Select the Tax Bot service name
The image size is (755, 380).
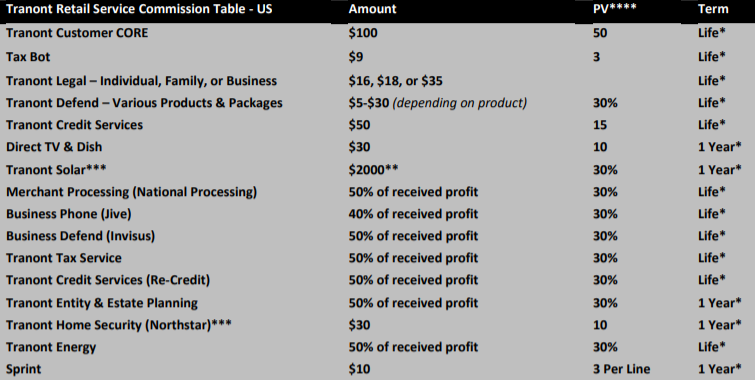tap(28, 57)
